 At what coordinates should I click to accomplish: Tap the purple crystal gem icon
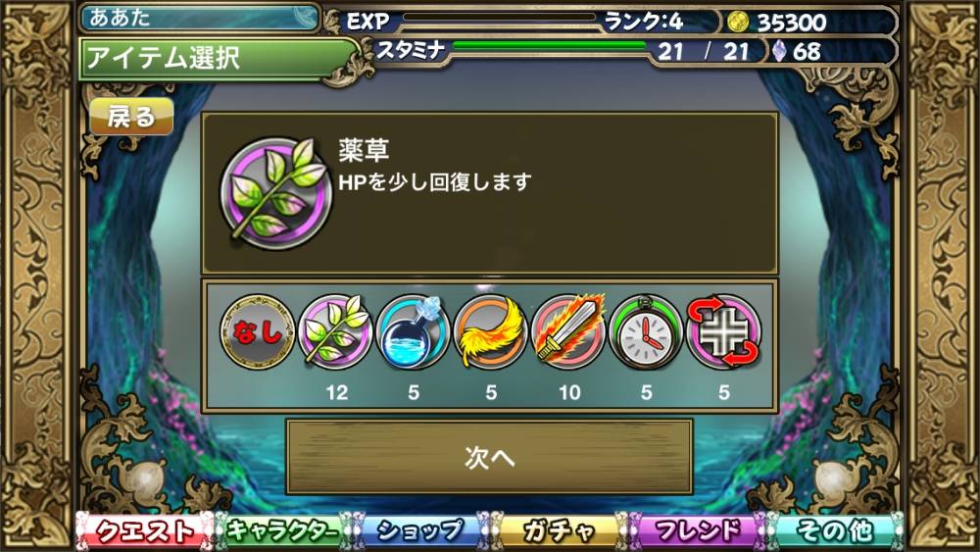779,51
